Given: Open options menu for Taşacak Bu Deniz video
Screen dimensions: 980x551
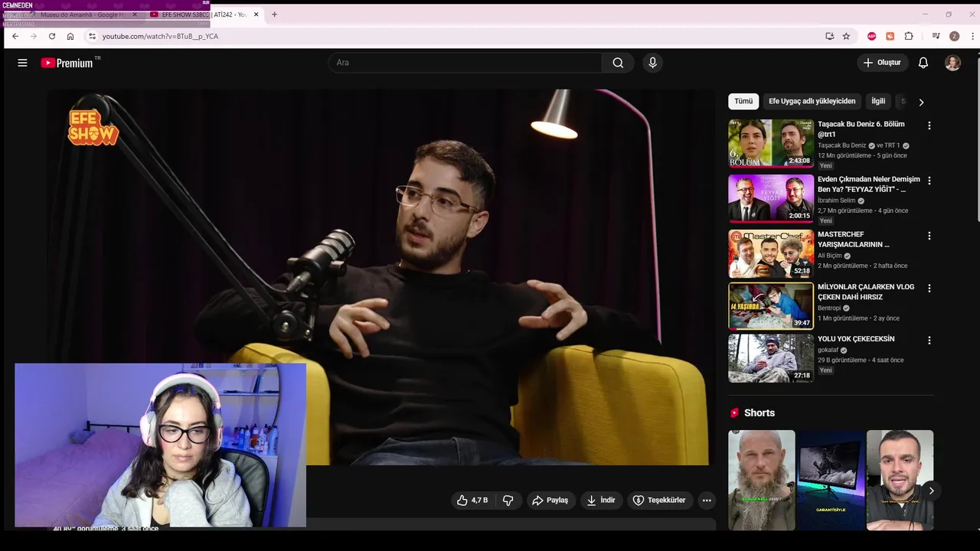Looking at the screenshot, I should (x=929, y=126).
